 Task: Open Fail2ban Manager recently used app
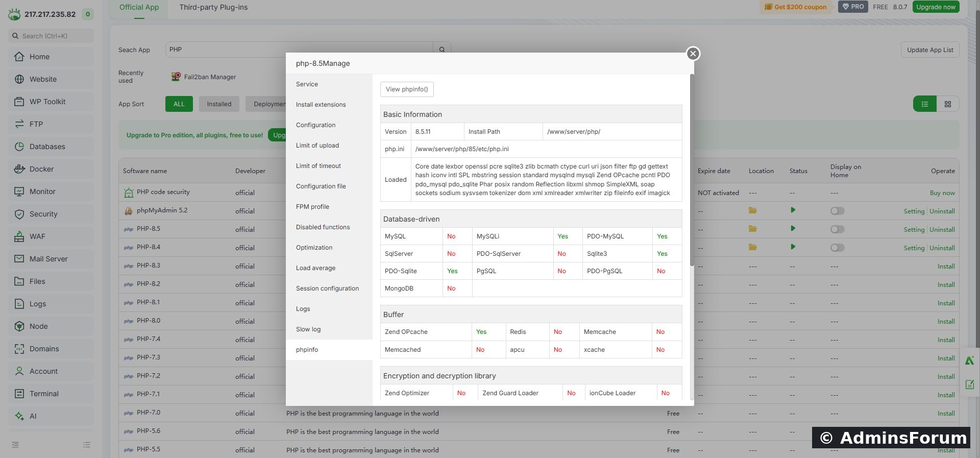point(204,77)
